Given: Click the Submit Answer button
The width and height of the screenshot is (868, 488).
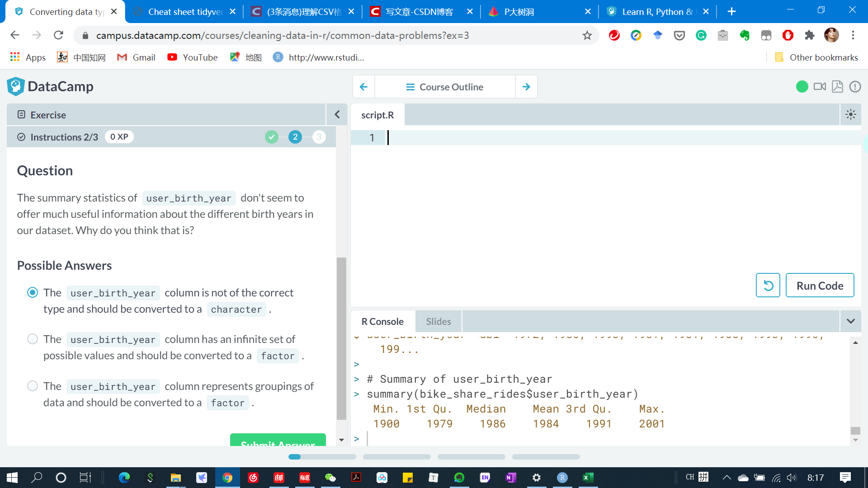Looking at the screenshot, I should pyautogui.click(x=278, y=441).
